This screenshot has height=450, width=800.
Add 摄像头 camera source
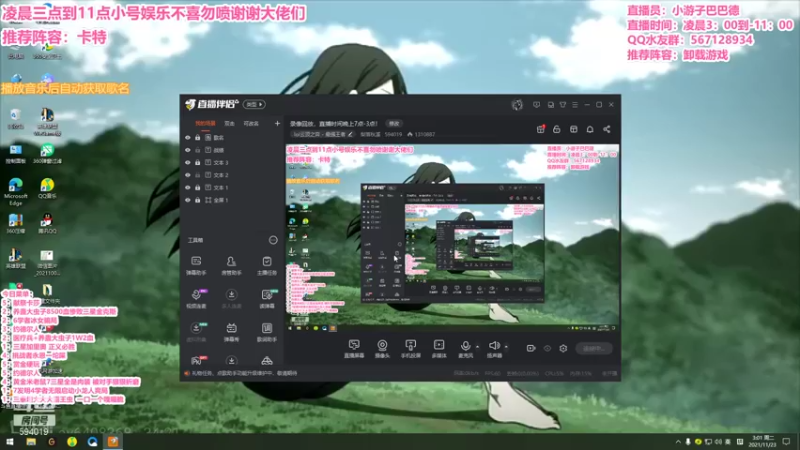382,349
